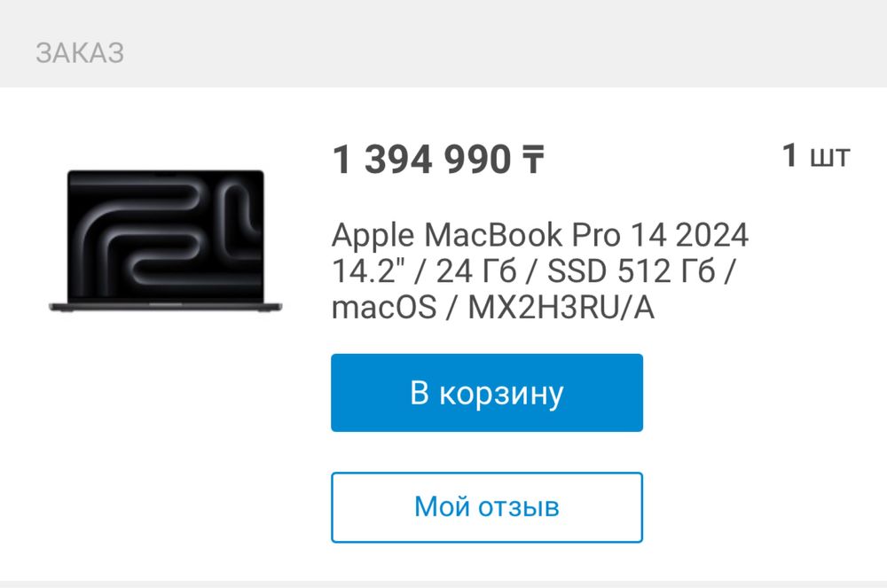Viewport: 887px width, 588px height.
Task: Click the "macOS" text in the product description
Action: 384,308
